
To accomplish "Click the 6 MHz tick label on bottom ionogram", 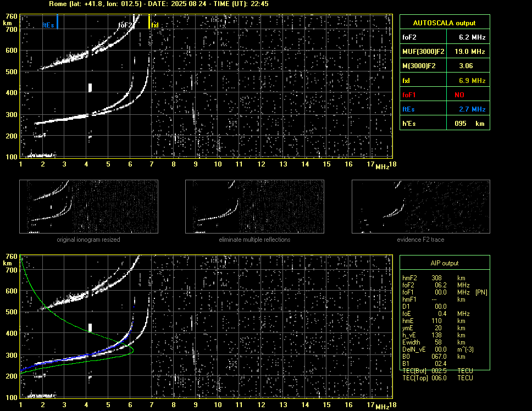I will pyautogui.click(x=130, y=404).
